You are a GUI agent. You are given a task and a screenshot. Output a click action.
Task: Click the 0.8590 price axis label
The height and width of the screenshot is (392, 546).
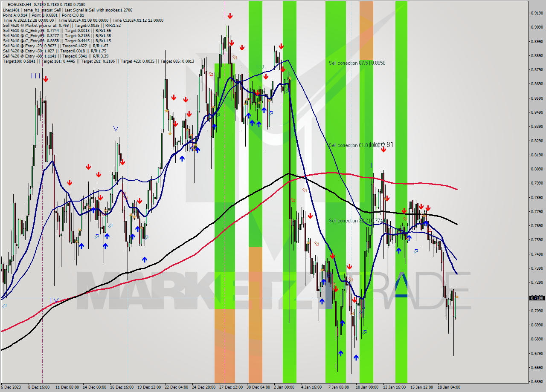537,98
